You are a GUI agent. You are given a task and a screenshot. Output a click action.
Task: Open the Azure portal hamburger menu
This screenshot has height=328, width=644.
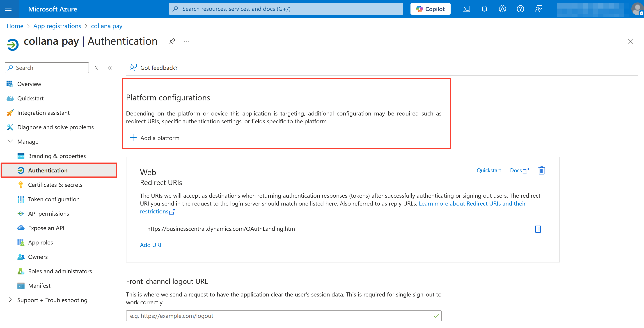tap(9, 9)
